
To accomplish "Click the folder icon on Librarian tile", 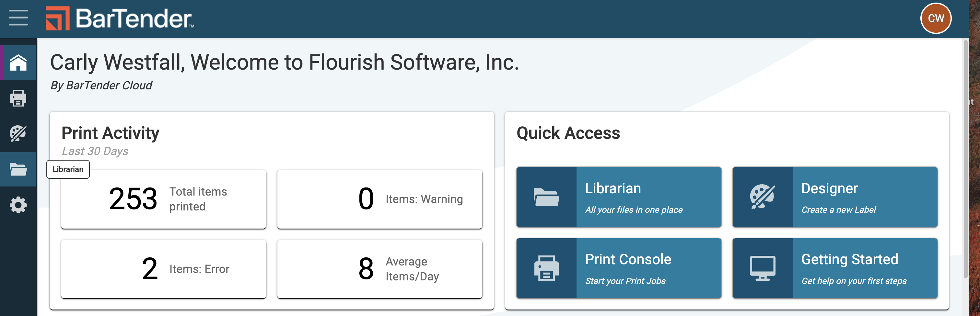I will pyautogui.click(x=546, y=197).
